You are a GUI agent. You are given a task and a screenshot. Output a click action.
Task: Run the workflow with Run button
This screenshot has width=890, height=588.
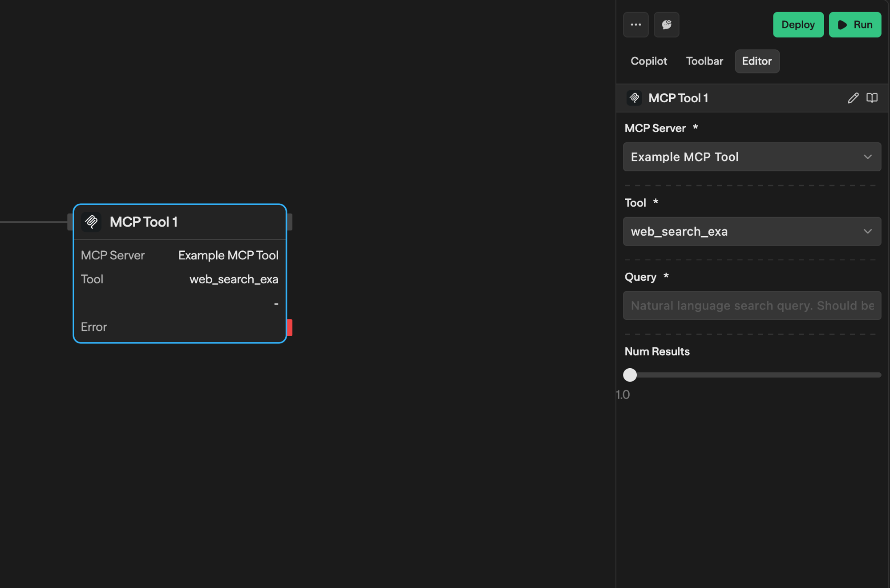click(855, 25)
